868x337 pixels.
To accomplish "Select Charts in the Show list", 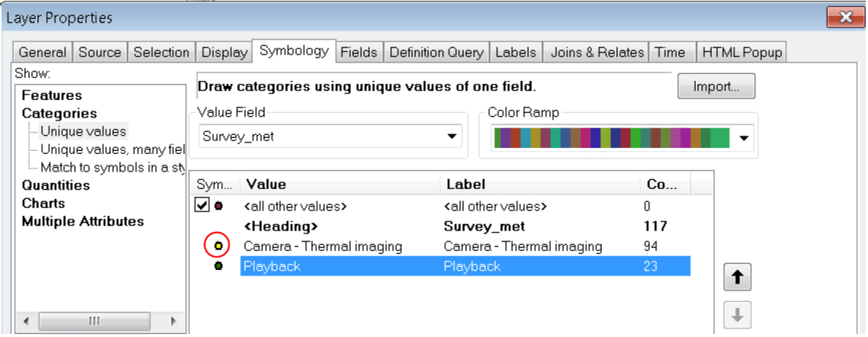I will coord(43,204).
